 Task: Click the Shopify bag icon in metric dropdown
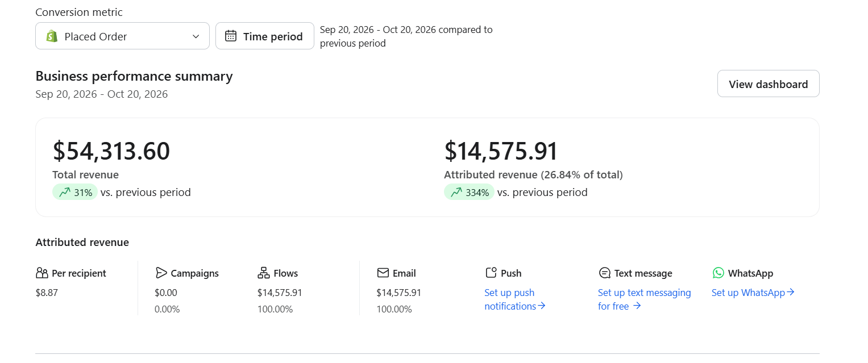(52, 36)
